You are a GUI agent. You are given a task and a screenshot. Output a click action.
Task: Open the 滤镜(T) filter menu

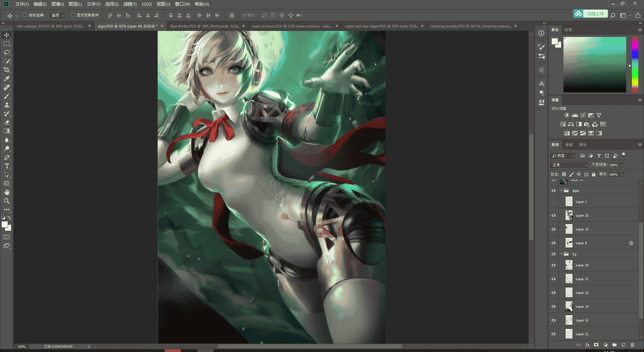tap(130, 4)
